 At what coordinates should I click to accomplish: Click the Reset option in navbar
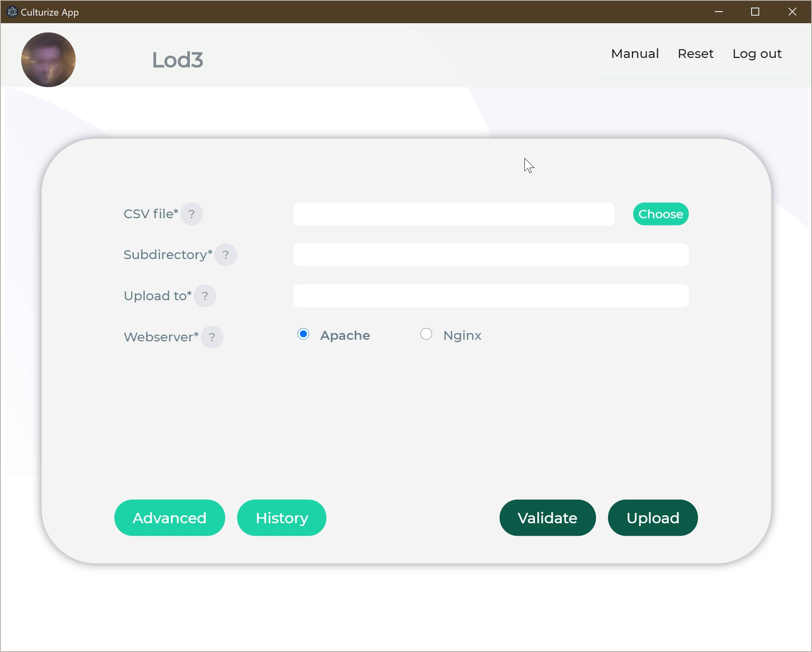(x=696, y=54)
